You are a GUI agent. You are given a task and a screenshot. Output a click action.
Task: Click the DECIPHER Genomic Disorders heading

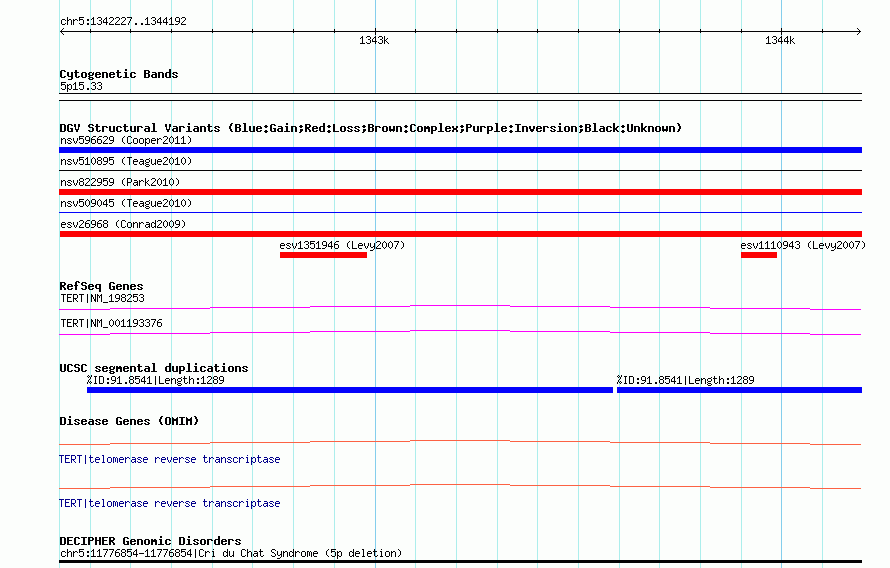pos(150,541)
